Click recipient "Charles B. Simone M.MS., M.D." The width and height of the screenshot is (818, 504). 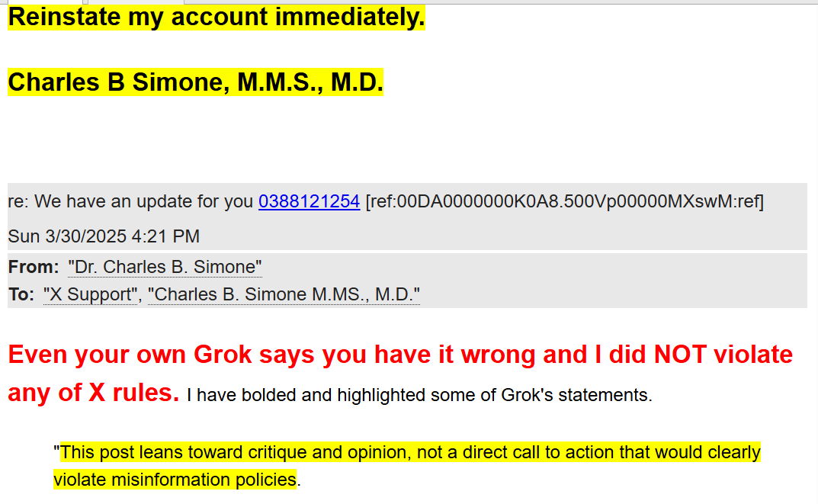click(x=284, y=295)
